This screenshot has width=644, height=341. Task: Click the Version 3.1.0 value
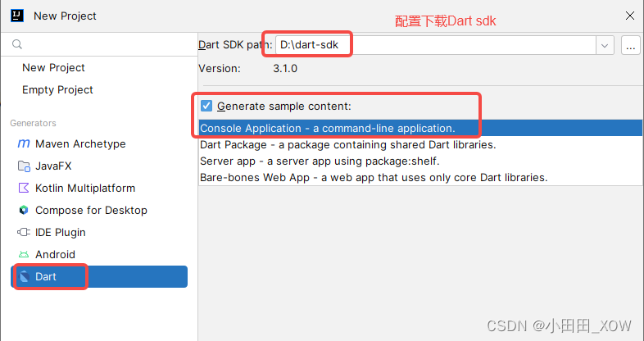point(285,68)
